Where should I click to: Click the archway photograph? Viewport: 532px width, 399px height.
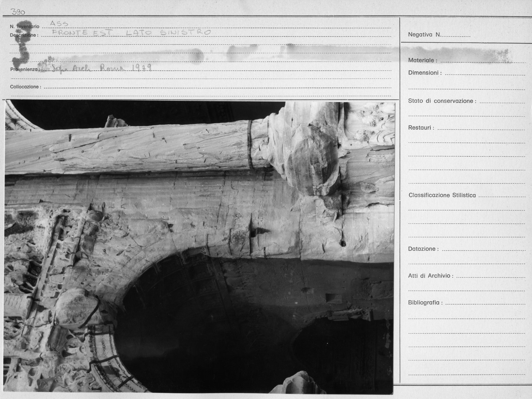tap(199, 247)
